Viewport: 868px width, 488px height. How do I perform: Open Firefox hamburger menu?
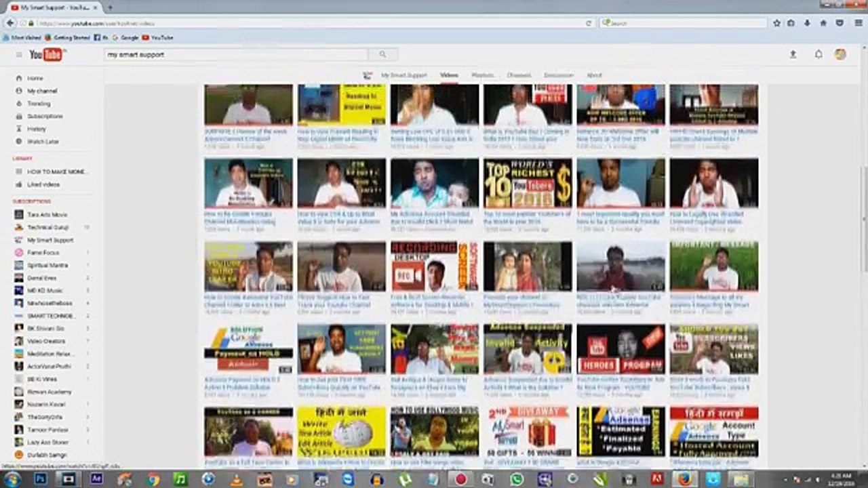pyautogui.click(x=857, y=23)
